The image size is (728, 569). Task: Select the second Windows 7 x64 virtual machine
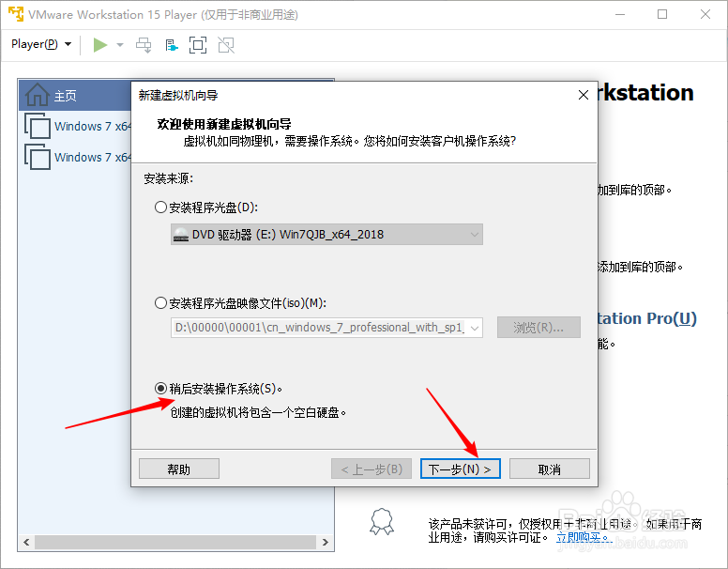tap(79, 157)
